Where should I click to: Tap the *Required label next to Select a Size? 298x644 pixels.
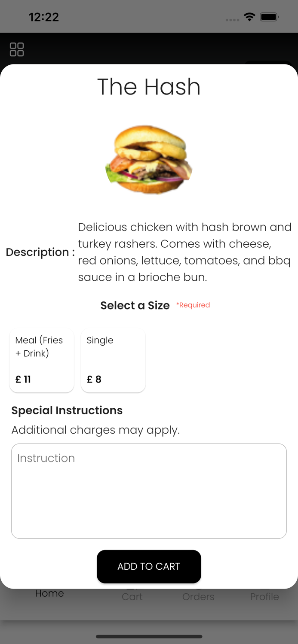[x=193, y=305]
